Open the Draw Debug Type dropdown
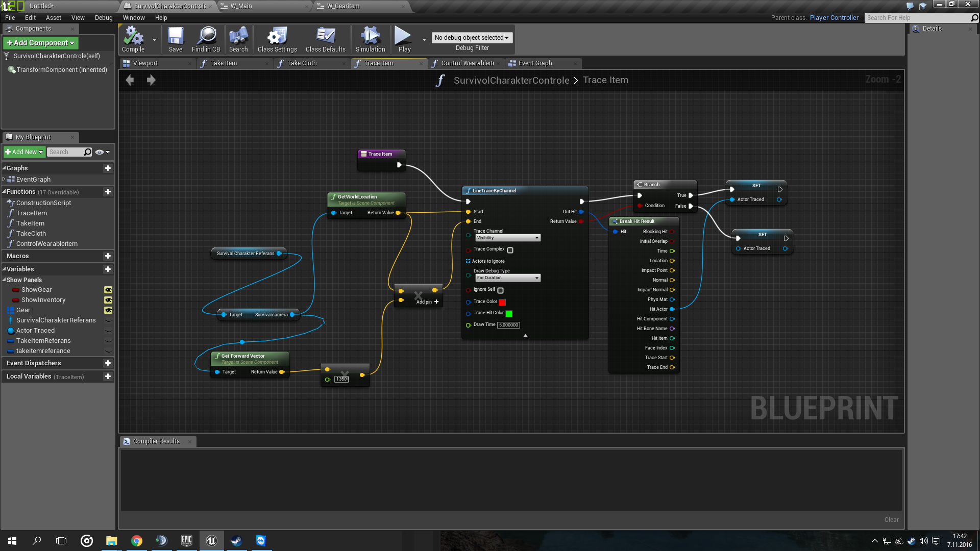 [x=508, y=278]
